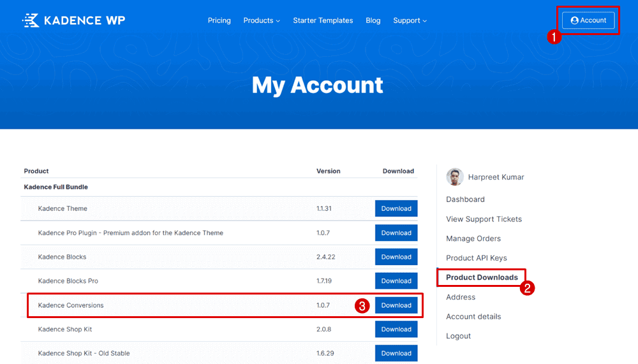
Task: Download Kadence Blocks Pro
Action: pyautogui.click(x=396, y=280)
